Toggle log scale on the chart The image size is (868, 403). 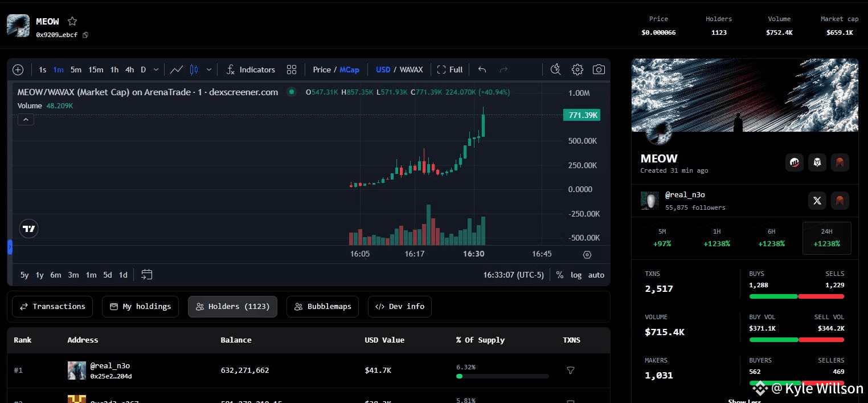[x=576, y=275]
